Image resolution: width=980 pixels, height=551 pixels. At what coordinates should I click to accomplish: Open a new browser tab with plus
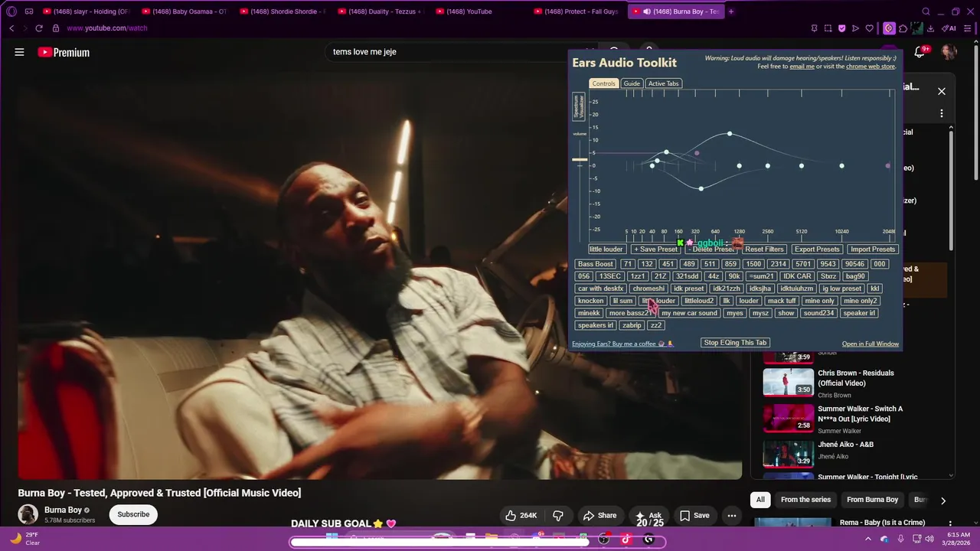730,11
